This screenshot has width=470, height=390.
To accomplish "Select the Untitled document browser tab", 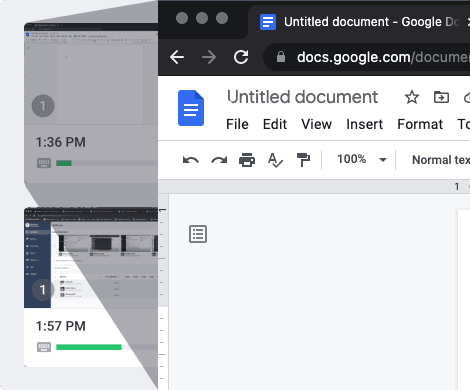I will point(359,22).
